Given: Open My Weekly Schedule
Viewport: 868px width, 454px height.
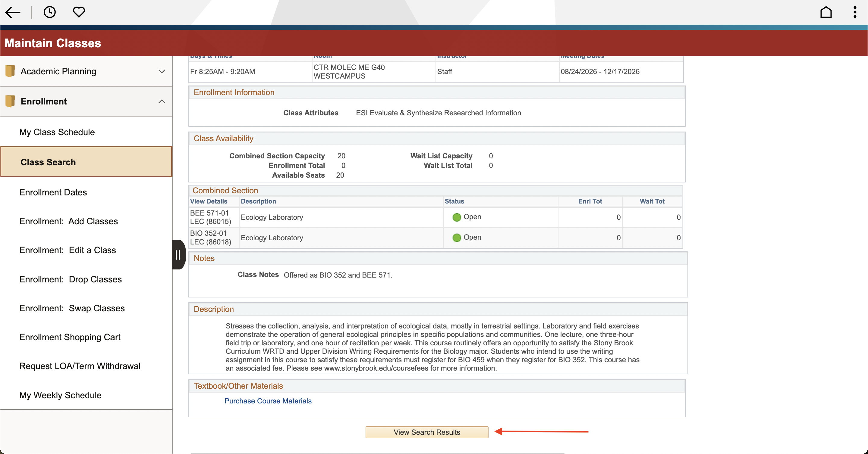Looking at the screenshot, I should tap(60, 395).
